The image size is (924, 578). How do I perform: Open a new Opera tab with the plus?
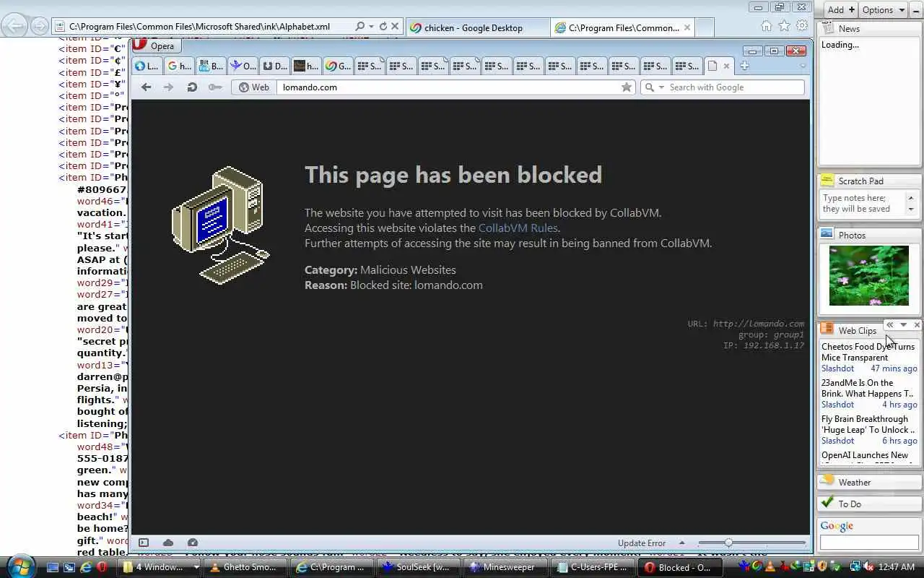(744, 66)
